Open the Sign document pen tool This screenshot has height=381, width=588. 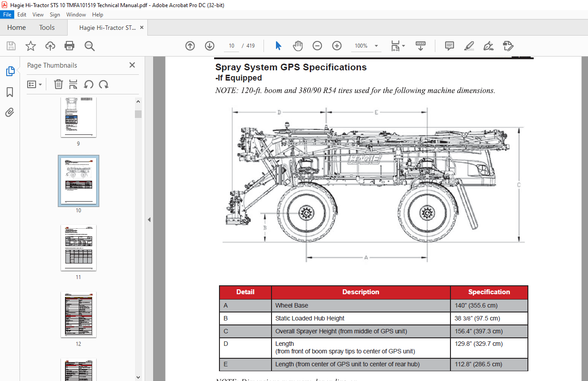point(489,46)
